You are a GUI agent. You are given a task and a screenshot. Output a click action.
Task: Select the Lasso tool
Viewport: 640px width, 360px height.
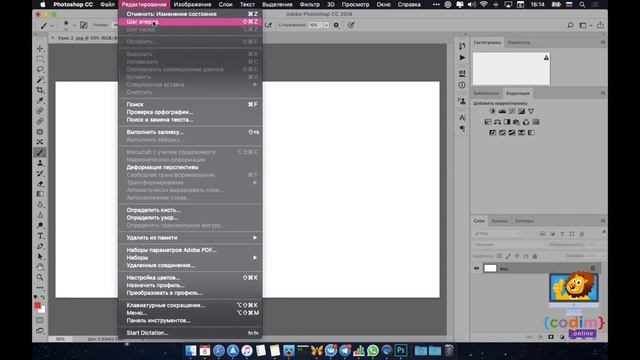[x=40, y=69]
